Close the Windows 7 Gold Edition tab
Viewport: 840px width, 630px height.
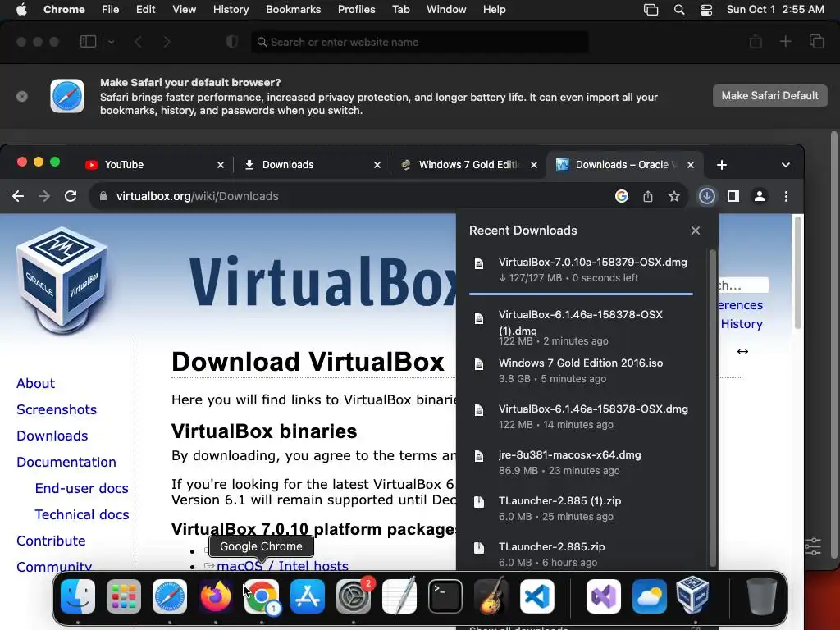coord(534,165)
